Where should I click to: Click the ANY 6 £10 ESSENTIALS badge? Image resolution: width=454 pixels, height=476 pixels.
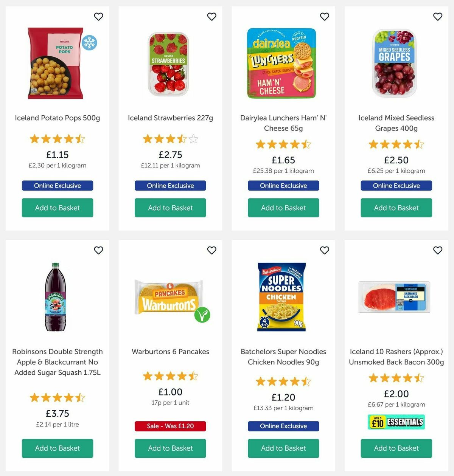[x=396, y=421]
